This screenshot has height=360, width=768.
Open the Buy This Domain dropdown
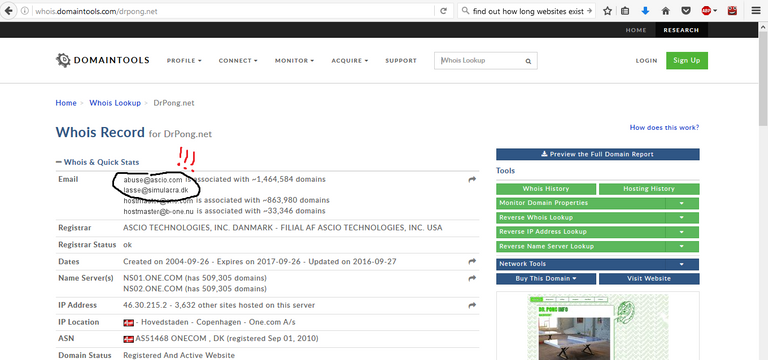[x=546, y=279]
